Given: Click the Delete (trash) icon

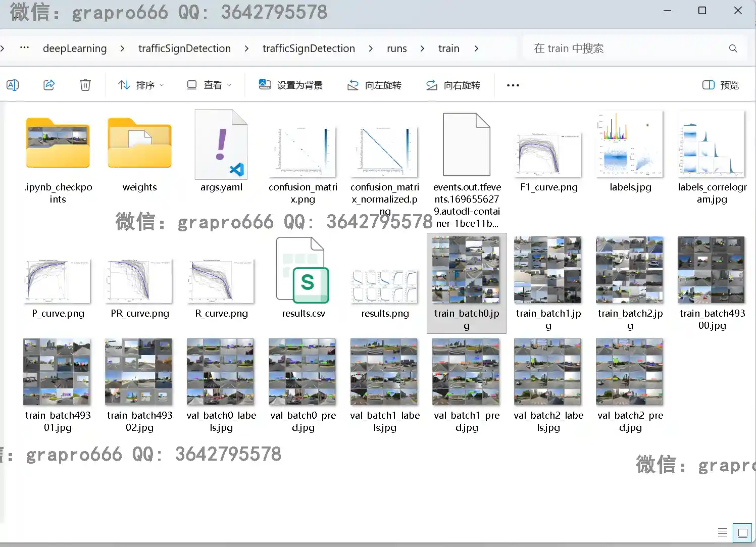Looking at the screenshot, I should point(85,85).
